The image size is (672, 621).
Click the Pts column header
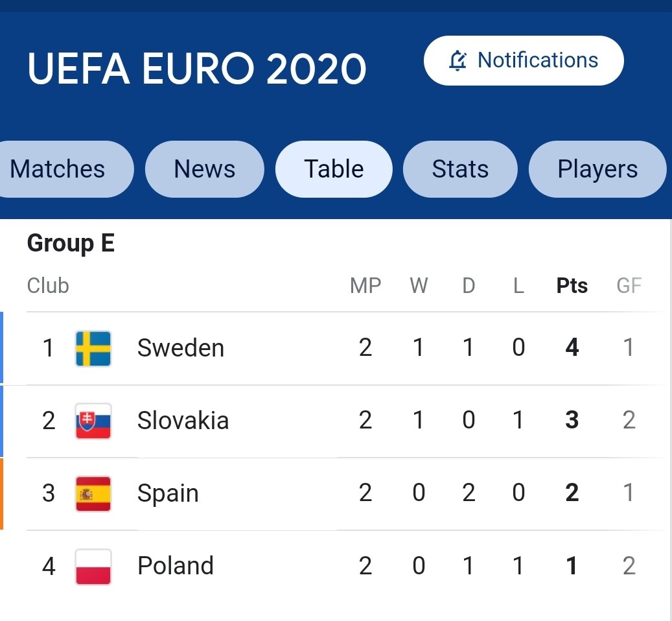point(572,286)
